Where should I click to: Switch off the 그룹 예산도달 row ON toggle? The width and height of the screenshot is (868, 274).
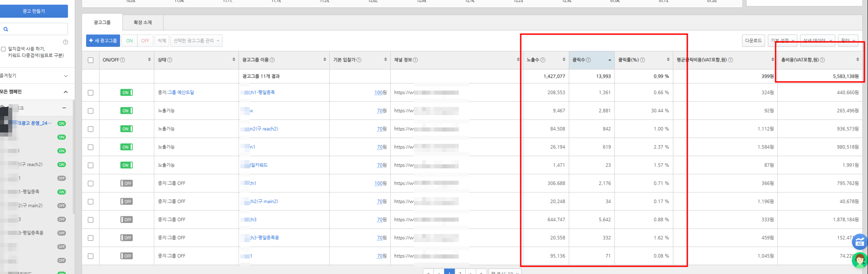126,92
